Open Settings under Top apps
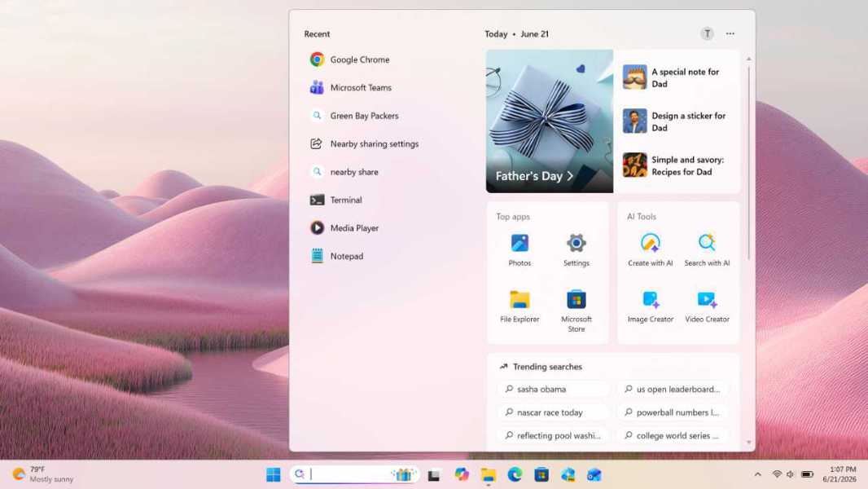868x489 pixels. pos(576,249)
